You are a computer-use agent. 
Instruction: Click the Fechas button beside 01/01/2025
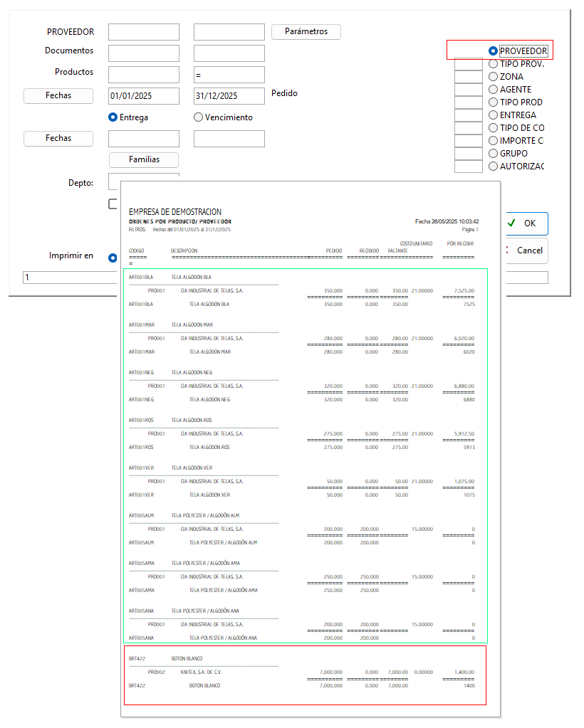tap(58, 95)
